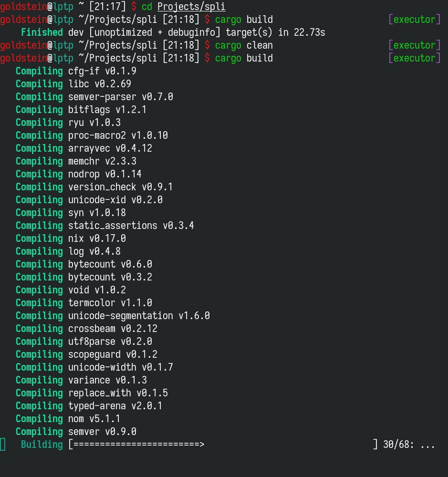Click the "Building" status label
448x477 pixels.
[42, 445]
